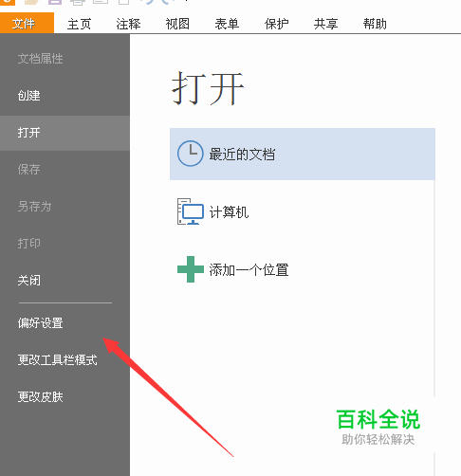Select the 视图 tab

(177, 24)
